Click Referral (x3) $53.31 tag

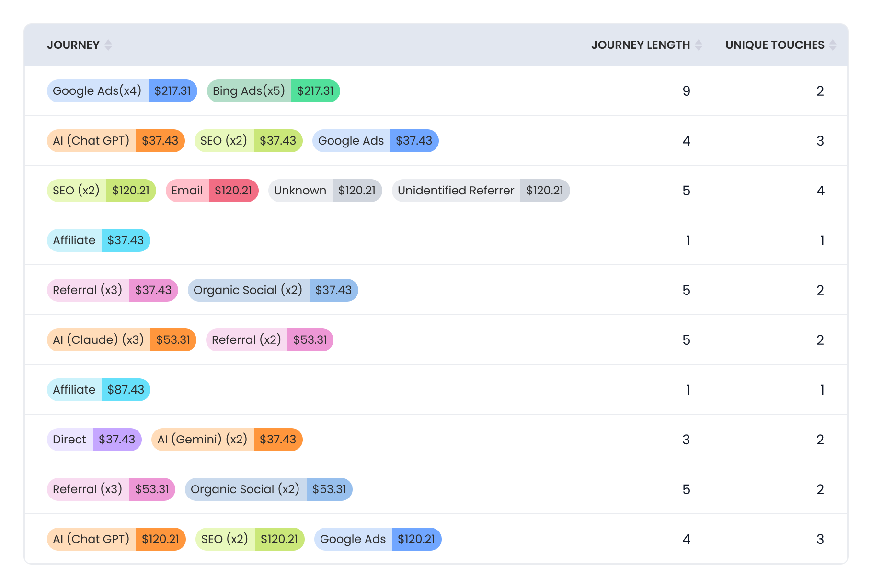[111, 489]
